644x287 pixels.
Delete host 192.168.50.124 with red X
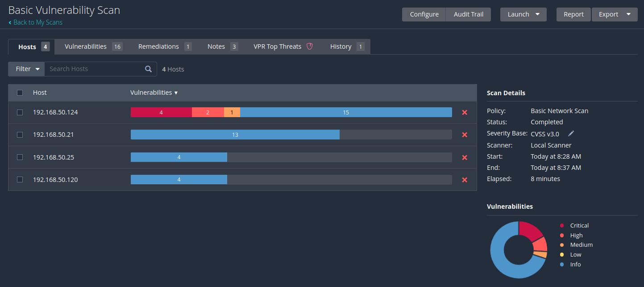(464, 113)
